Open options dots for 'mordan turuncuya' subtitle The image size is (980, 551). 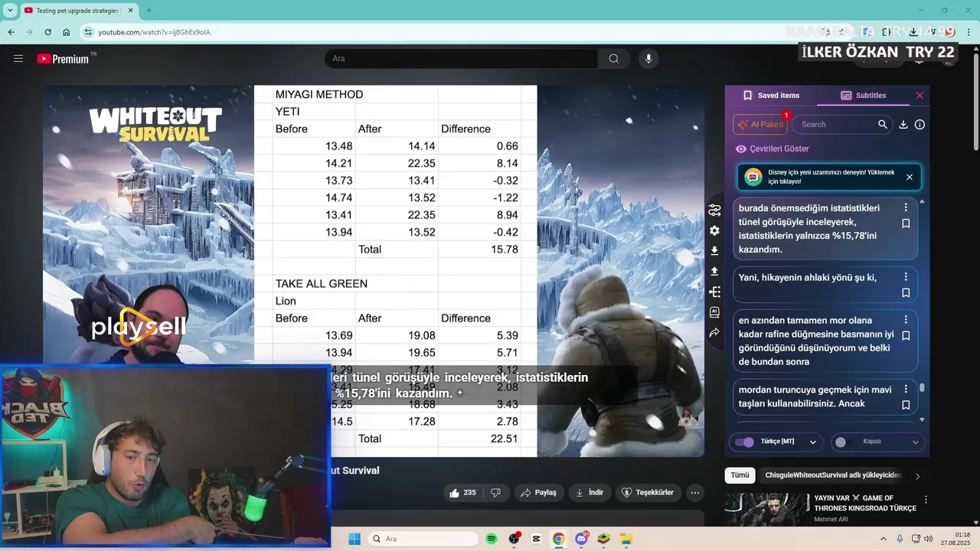coord(906,389)
